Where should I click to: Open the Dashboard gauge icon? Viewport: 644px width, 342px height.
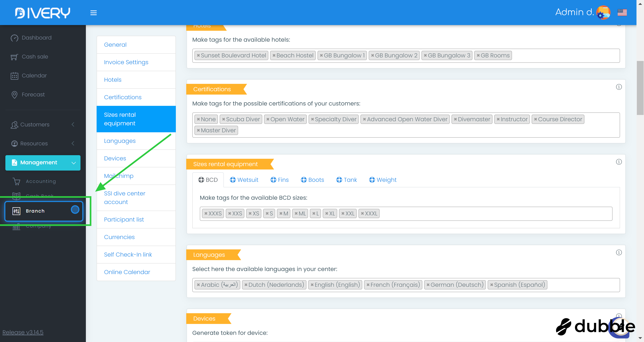(x=14, y=38)
